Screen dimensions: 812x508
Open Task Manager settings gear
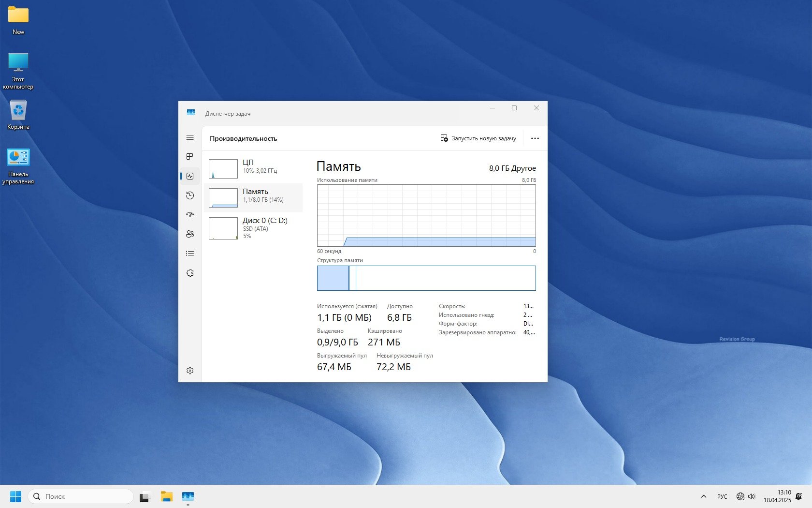[190, 371]
